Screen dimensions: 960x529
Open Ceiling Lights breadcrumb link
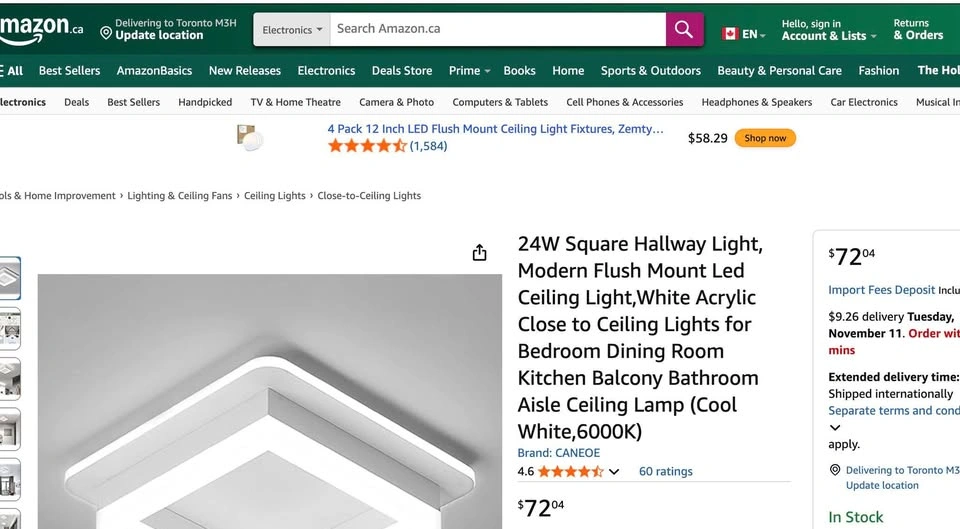pyautogui.click(x=275, y=196)
